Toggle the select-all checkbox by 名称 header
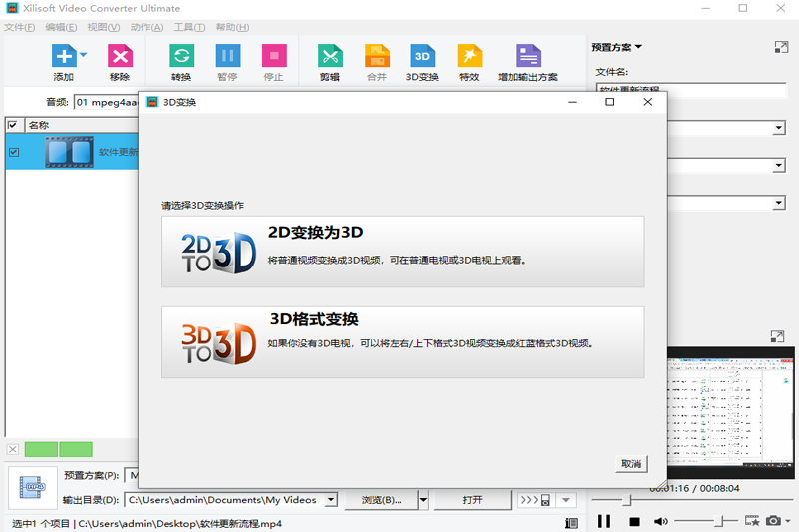The image size is (799, 532). (x=13, y=125)
